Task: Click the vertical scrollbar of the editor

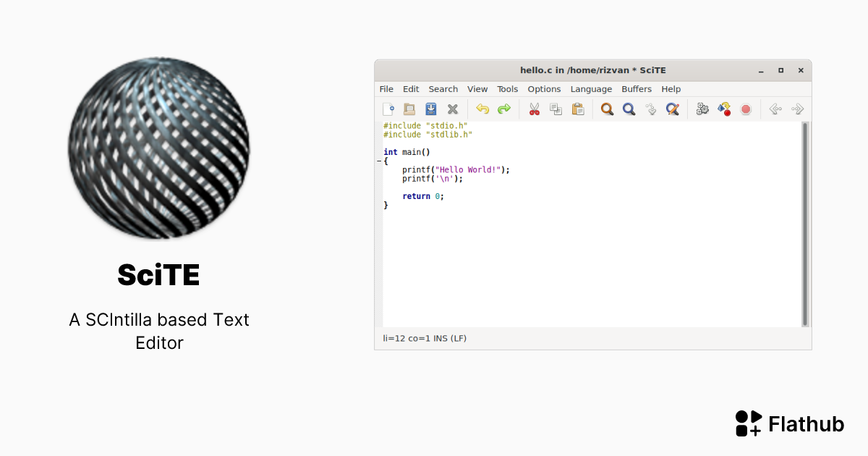Action: [x=805, y=224]
